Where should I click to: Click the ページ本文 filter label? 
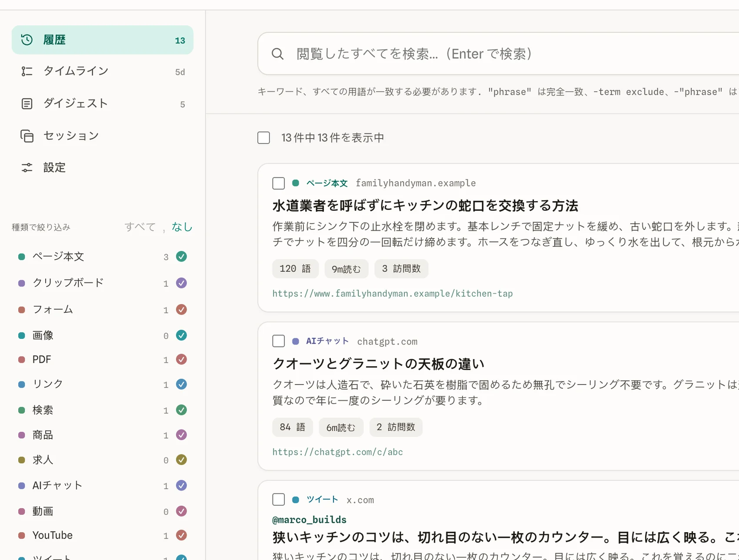coord(58,257)
